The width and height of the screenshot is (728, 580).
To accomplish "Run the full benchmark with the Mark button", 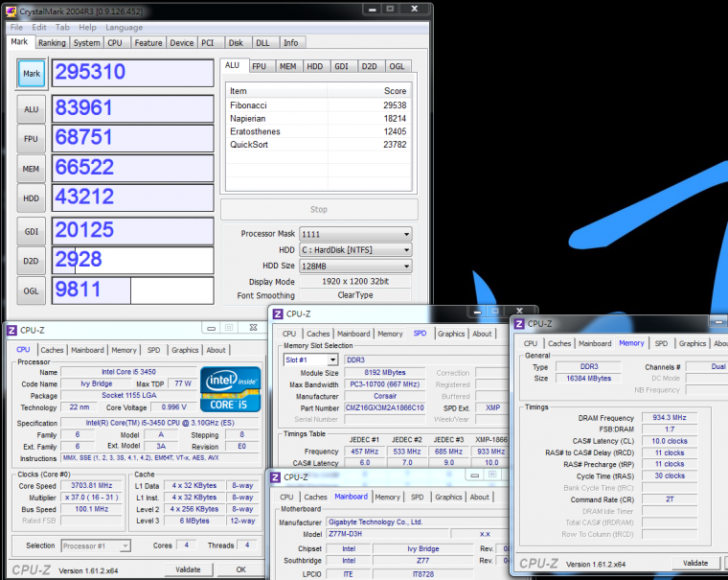I will coord(32,73).
